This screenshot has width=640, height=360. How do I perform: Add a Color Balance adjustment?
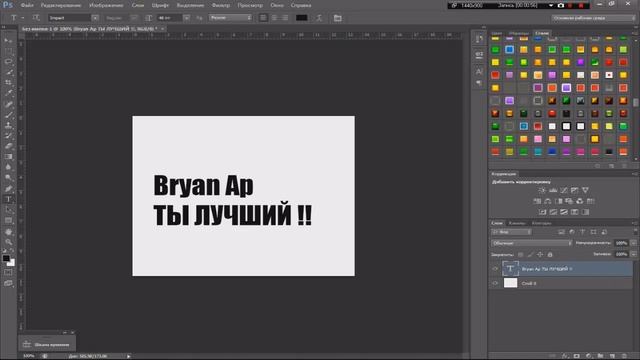[x=548, y=201]
